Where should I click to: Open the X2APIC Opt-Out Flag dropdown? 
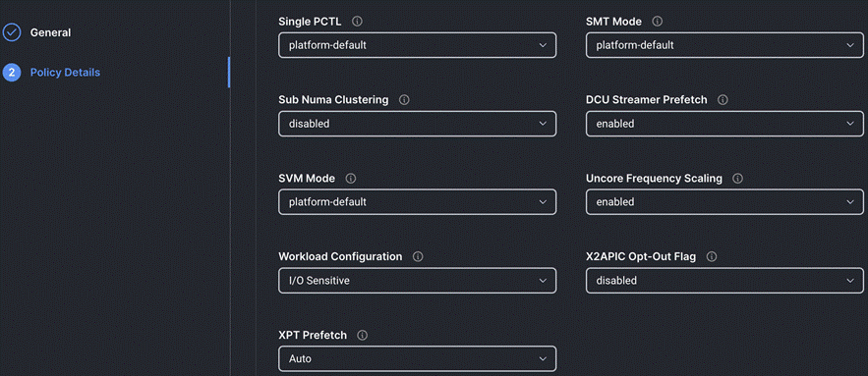coord(724,281)
